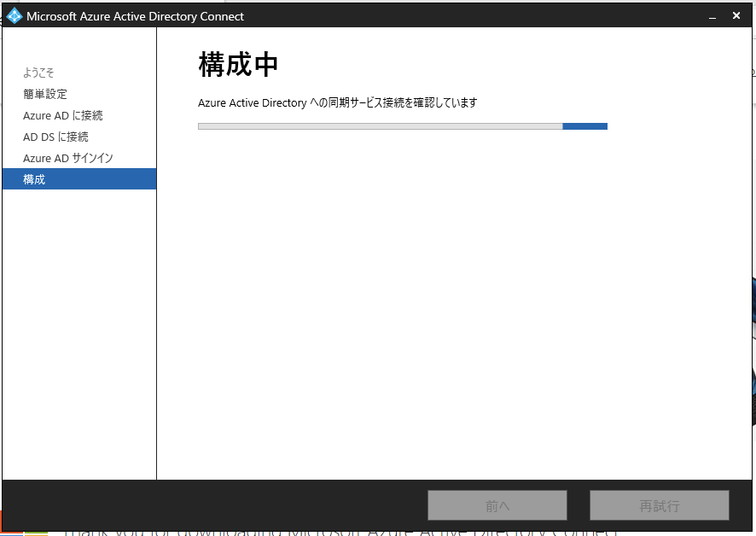Click the 再試行 button
Image resolution: width=756 pixels, height=536 pixels.
coord(659,505)
